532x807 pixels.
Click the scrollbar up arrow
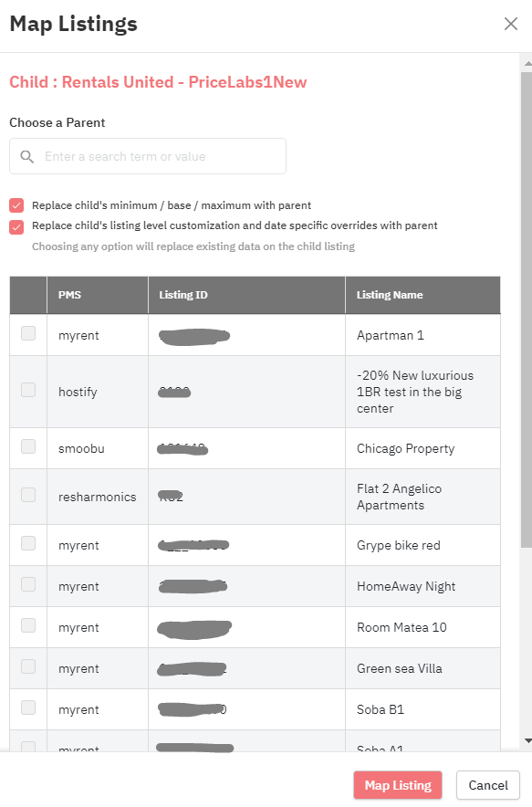527,63
